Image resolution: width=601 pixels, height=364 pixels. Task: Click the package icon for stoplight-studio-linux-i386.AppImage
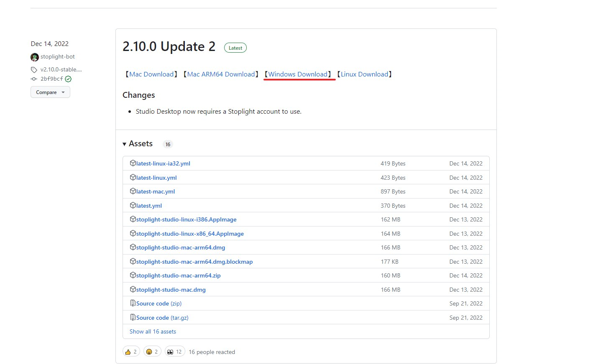click(133, 219)
